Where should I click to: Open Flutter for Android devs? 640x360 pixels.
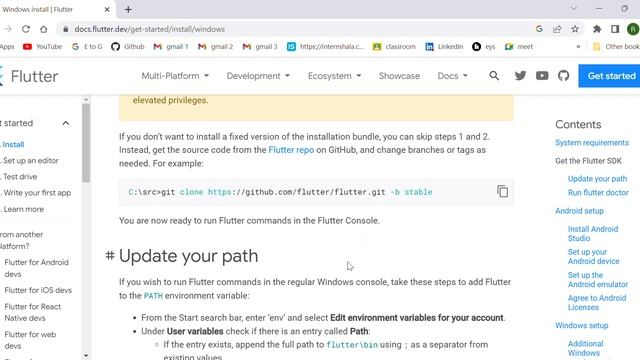click(36, 268)
